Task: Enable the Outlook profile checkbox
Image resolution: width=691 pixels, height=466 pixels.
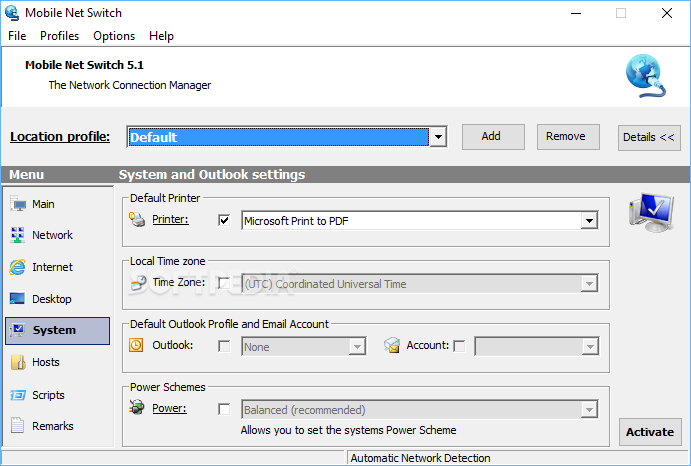Action: [x=224, y=346]
